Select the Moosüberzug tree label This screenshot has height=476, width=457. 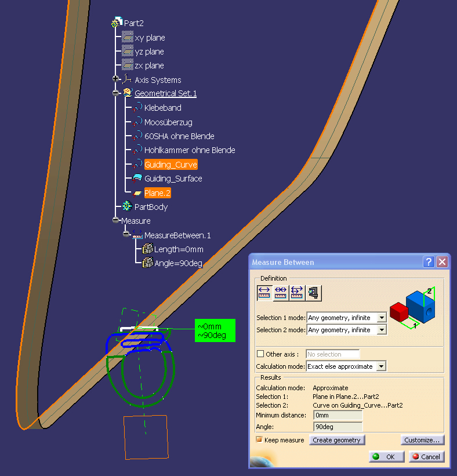[169, 122]
